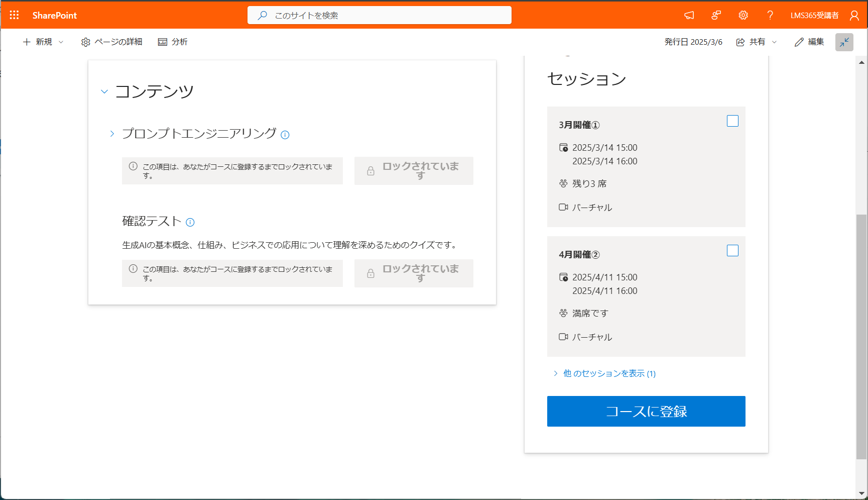The image size is (868, 500).
Task: Click the 共有 share button
Action: tap(751, 42)
